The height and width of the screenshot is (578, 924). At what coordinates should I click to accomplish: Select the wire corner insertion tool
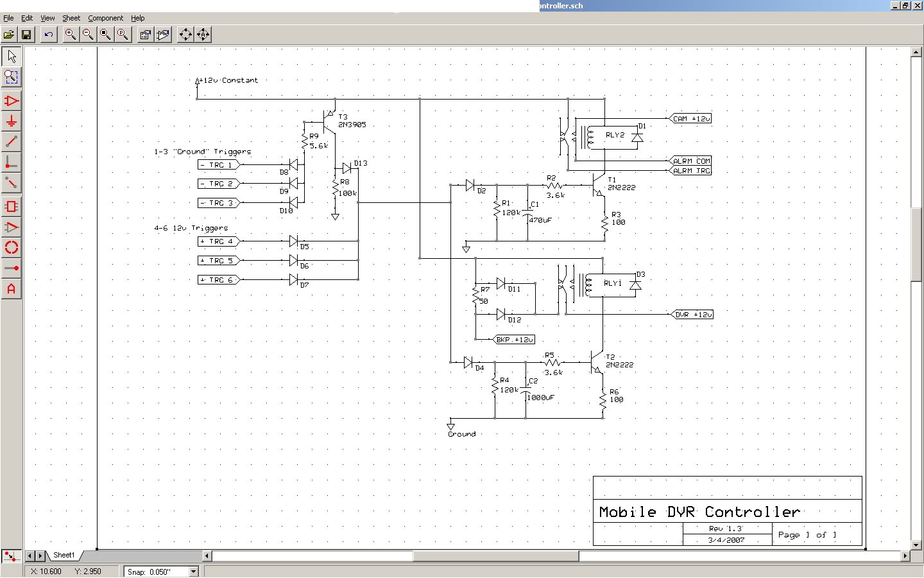coord(11,162)
